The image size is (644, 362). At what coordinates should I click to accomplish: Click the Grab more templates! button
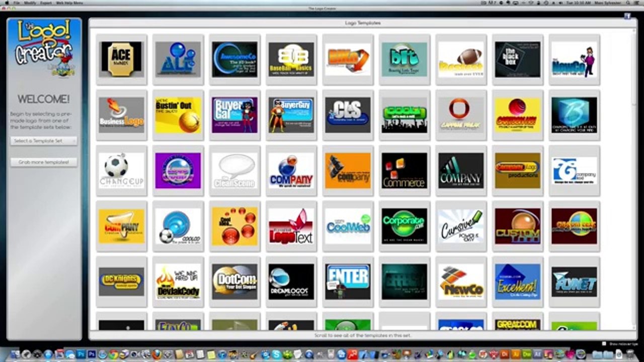coord(44,162)
